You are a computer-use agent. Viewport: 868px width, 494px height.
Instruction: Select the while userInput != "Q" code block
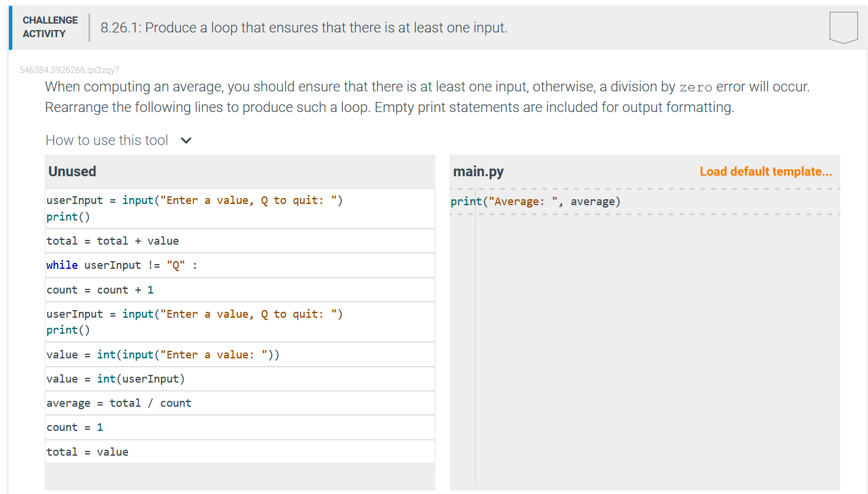[240, 265]
